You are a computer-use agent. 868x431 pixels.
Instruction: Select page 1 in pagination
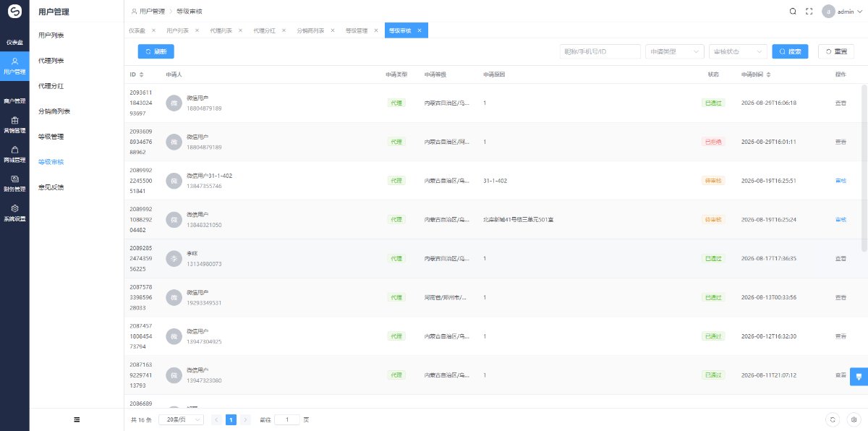(x=231, y=419)
